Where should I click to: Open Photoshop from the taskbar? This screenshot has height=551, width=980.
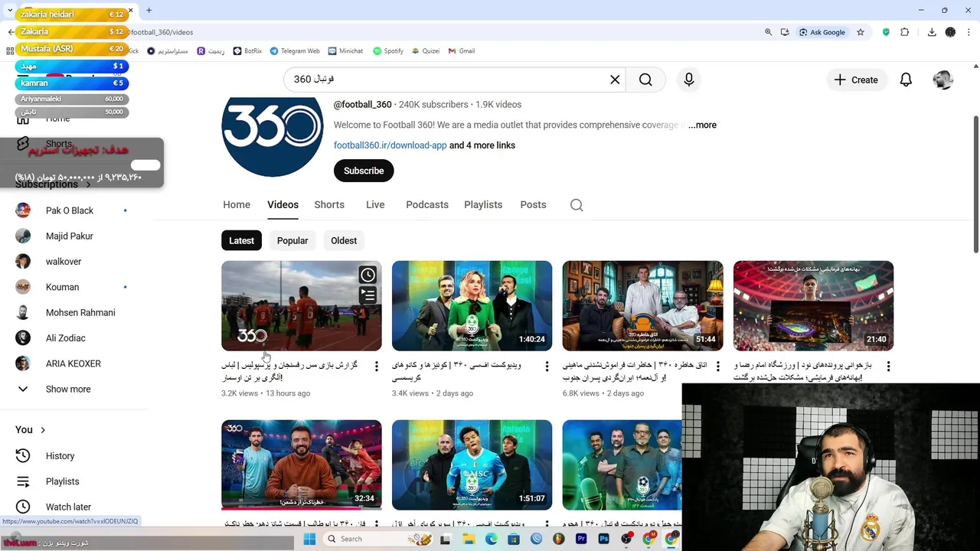pyautogui.click(x=603, y=540)
